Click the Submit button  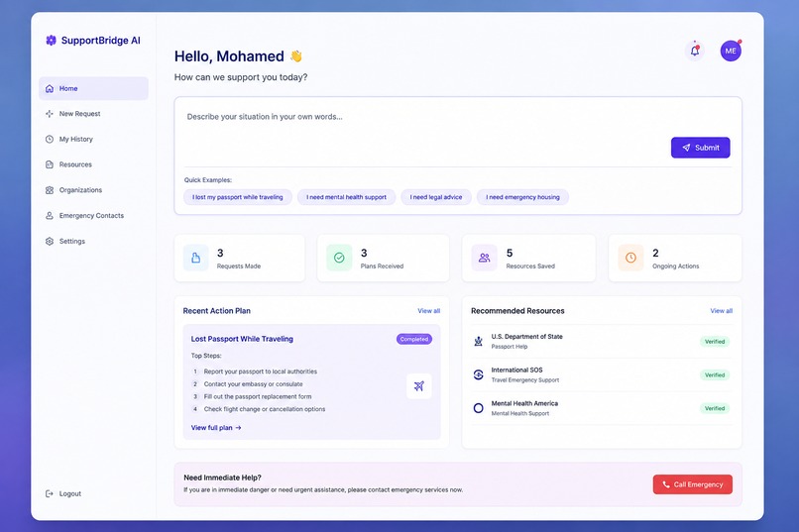tap(700, 148)
